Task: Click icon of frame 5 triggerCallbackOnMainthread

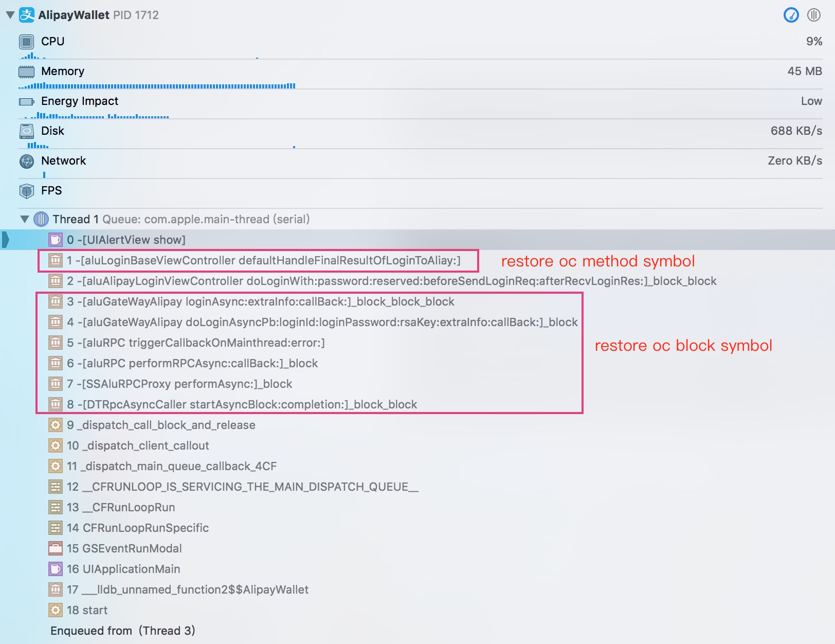Action: [56, 343]
